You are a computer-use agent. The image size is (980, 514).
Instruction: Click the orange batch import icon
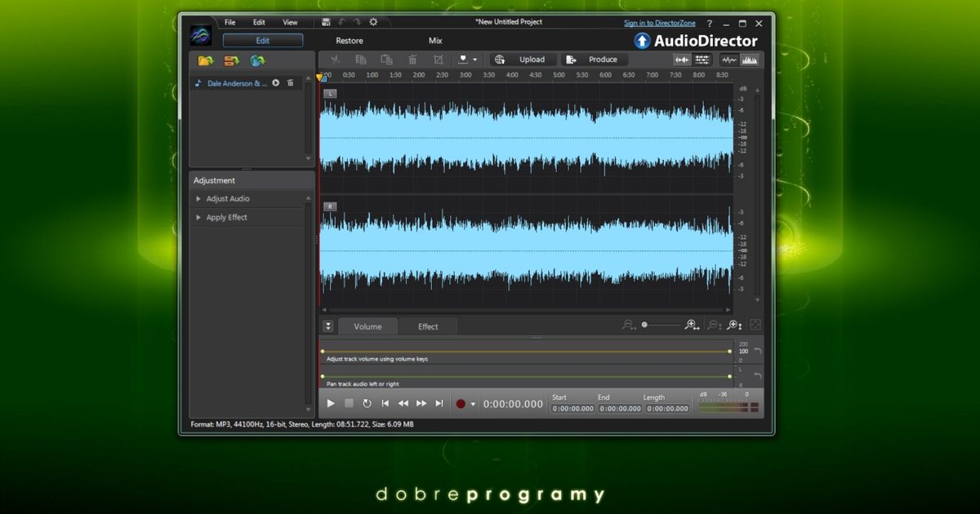pyautogui.click(x=231, y=60)
